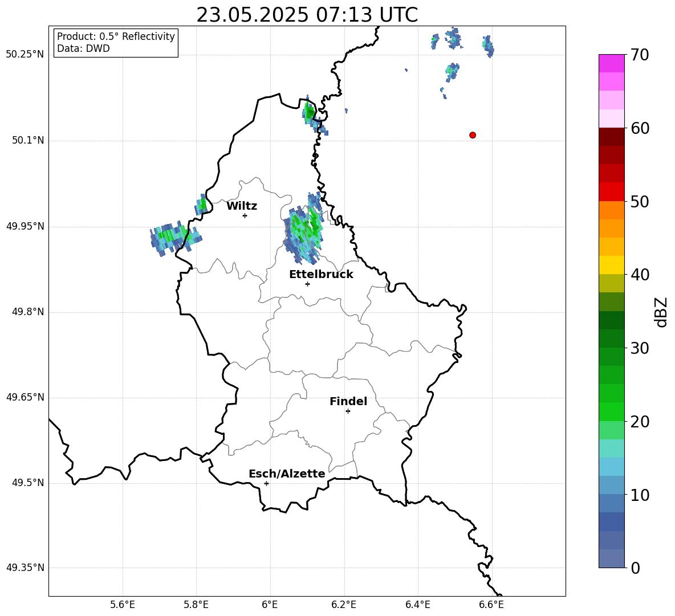This screenshot has height=616, width=675.
Task: Click the Wiltz location cross marker
Action: [245, 215]
